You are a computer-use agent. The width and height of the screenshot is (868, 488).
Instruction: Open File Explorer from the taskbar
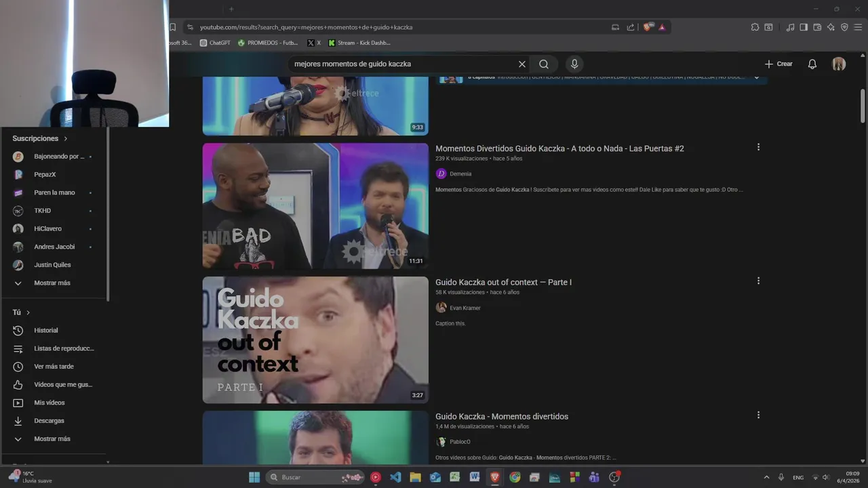(x=415, y=477)
